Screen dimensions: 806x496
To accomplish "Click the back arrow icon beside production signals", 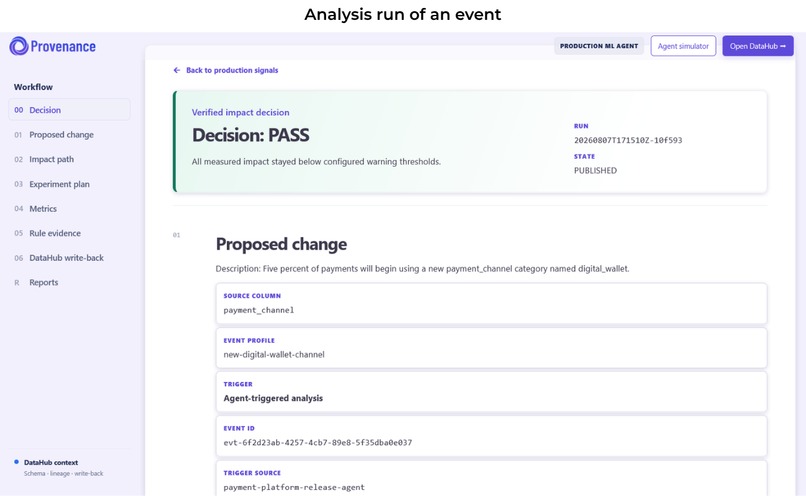I will pyautogui.click(x=177, y=70).
